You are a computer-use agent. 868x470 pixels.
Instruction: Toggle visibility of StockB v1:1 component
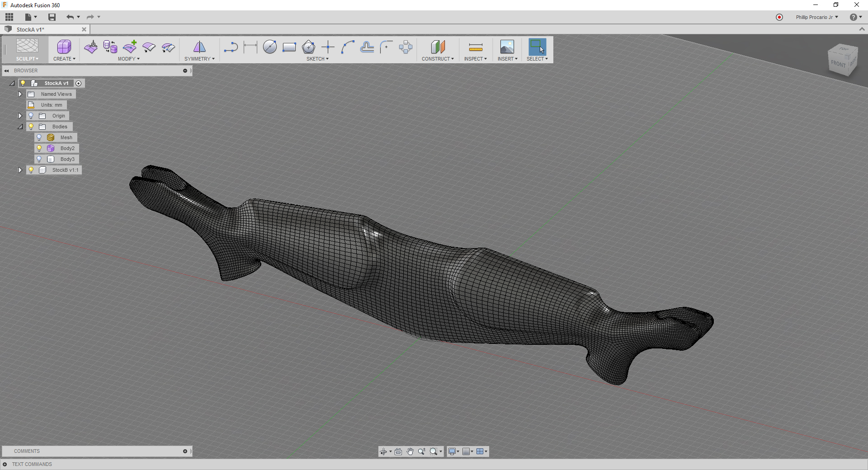point(31,170)
